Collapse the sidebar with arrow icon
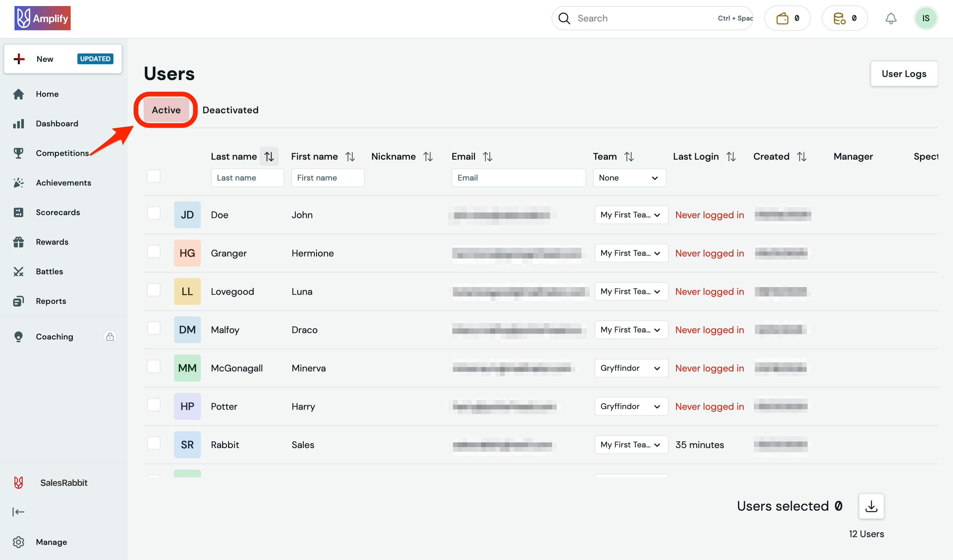Image resolution: width=953 pixels, height=560 pixels. tap(18, 512)
